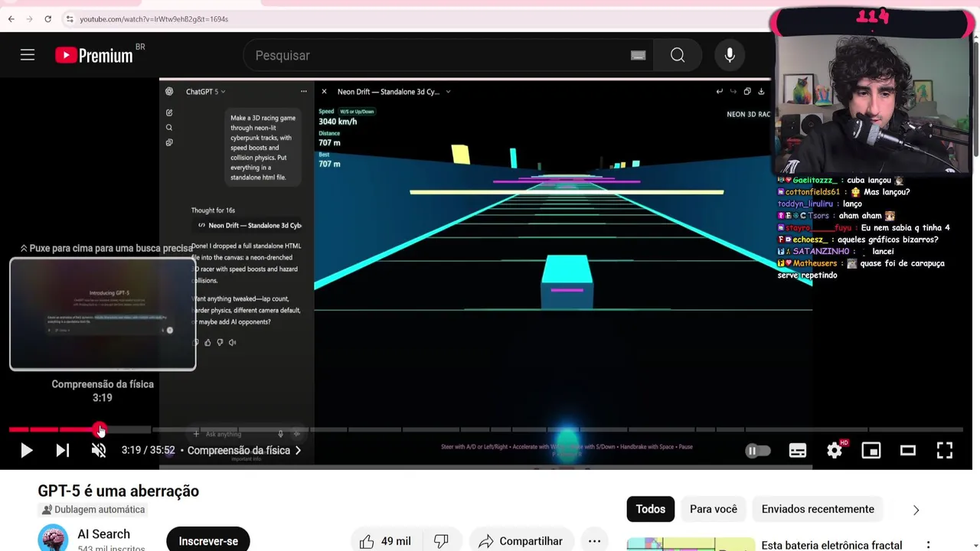Like the video with 49 mil

[x=385, y=541]
